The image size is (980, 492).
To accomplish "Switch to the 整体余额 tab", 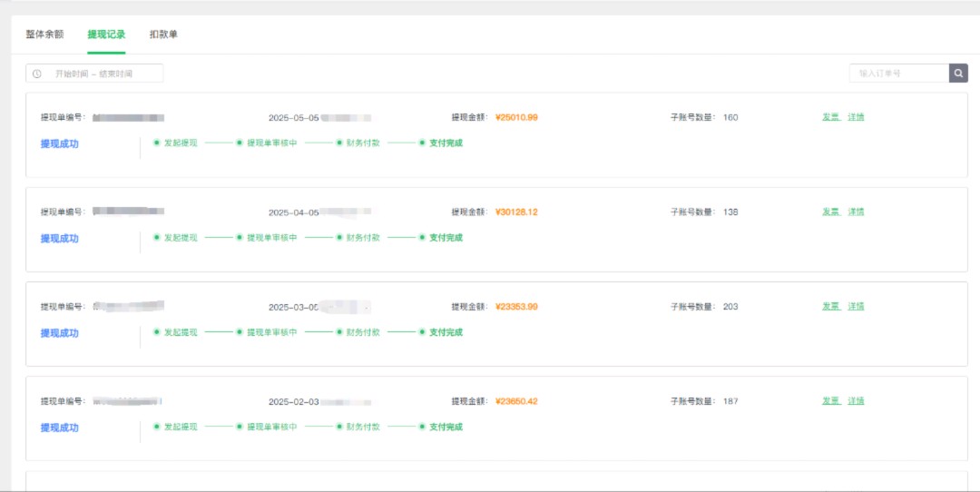I will click(x=44, y=34).
